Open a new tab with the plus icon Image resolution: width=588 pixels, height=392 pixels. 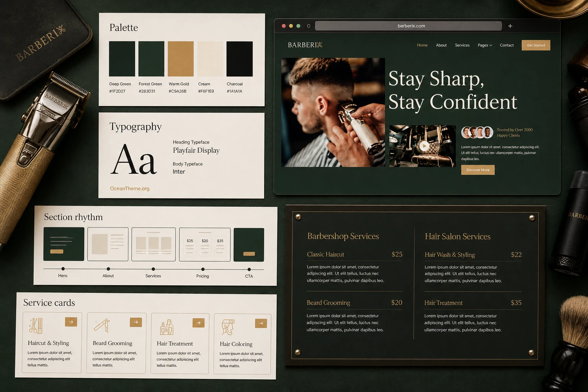[510, 26]
